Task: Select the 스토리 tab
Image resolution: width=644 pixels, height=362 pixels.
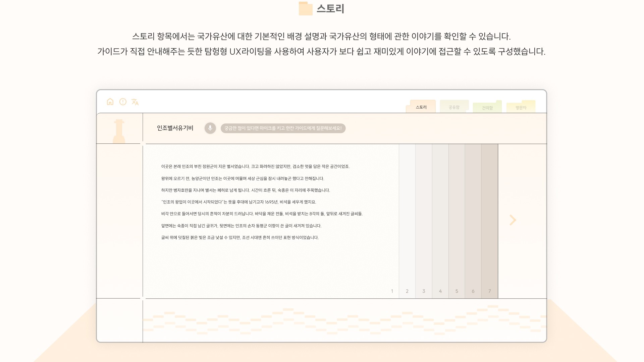Action: coord(421,107)
